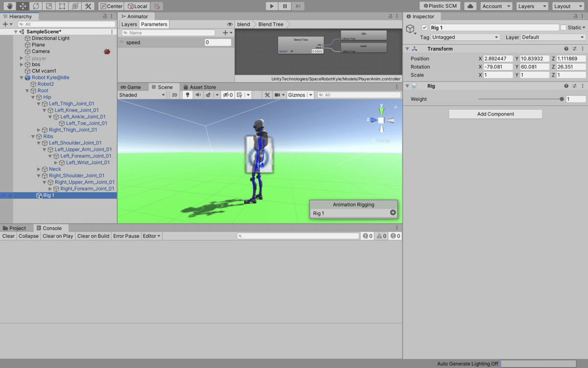Toggle the 2D view mode in Scene

click(174, 94)
